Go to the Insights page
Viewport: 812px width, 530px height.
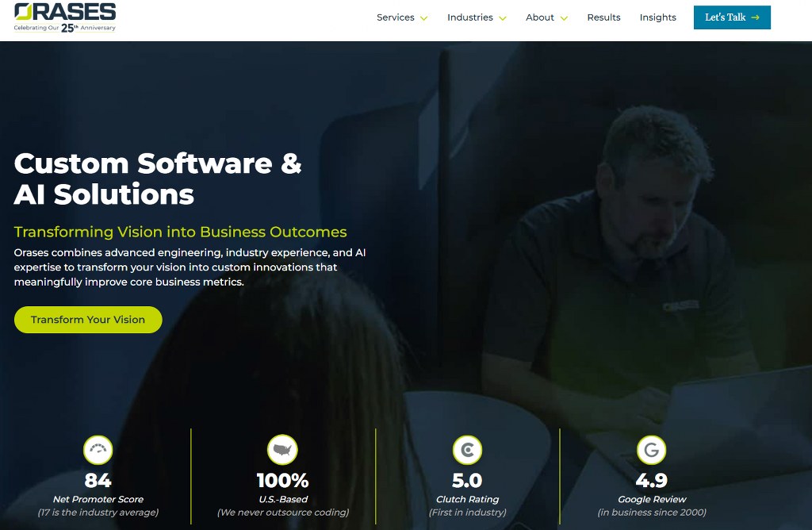657,17
